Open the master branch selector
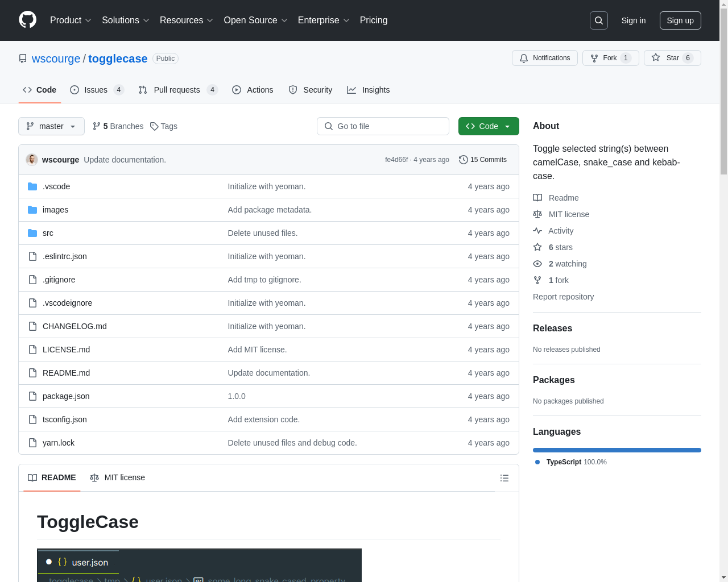This screenshot has height=582, width=728. point(51,126)
